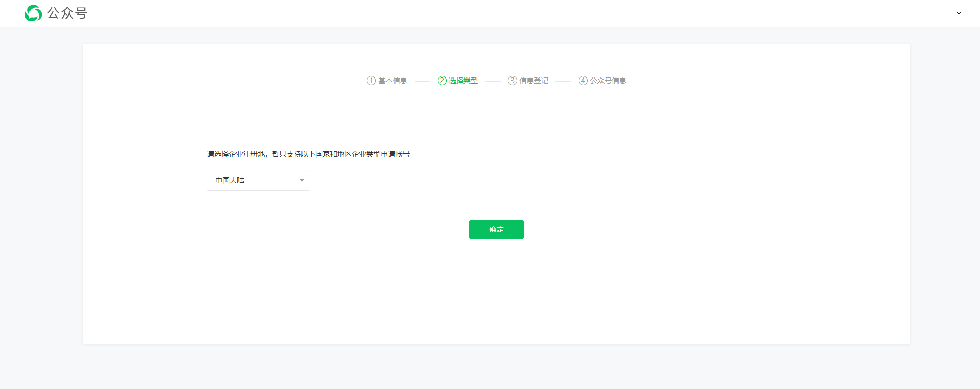Select the 选择类型 step label
The width and height of the screenshot is (980, 389).
tap(463, 81)
